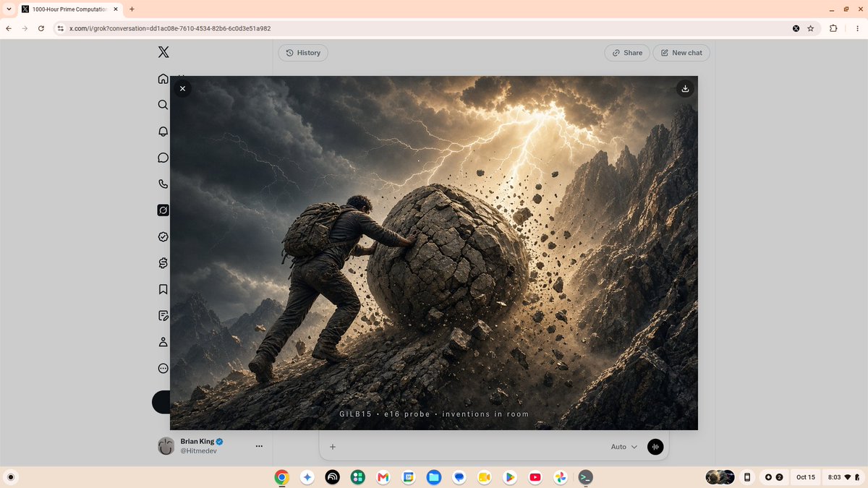Open a new browser tab

[x=132, y=9]
